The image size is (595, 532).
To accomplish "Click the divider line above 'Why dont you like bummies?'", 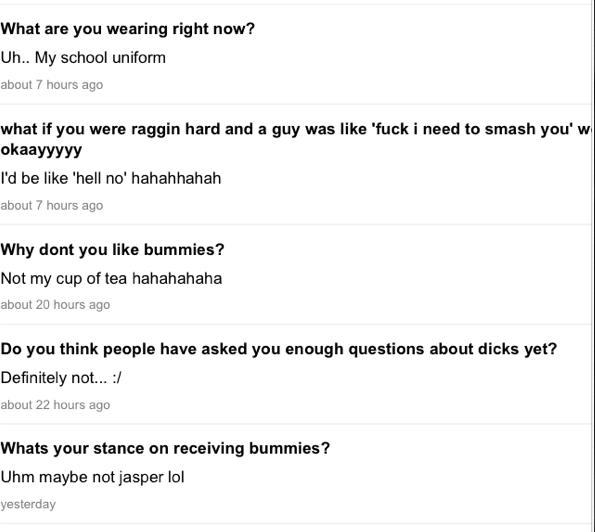I will point(295,225).
